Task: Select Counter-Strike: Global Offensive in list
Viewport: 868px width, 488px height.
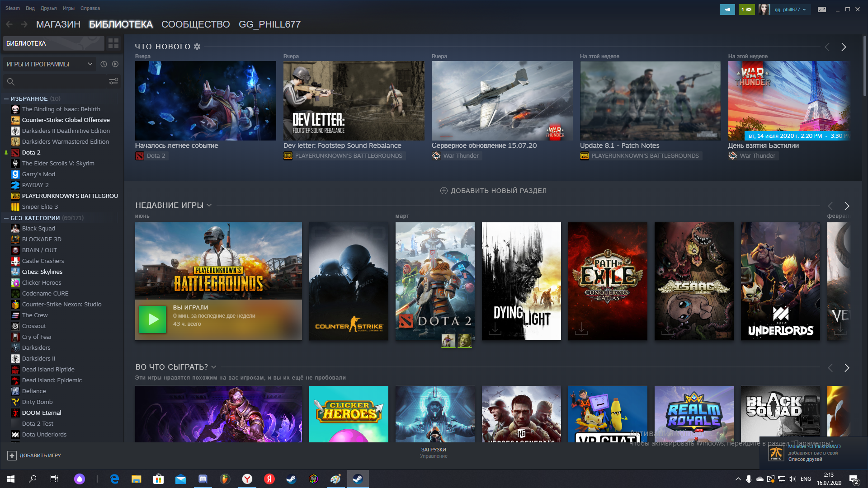Action: (66, 120)
